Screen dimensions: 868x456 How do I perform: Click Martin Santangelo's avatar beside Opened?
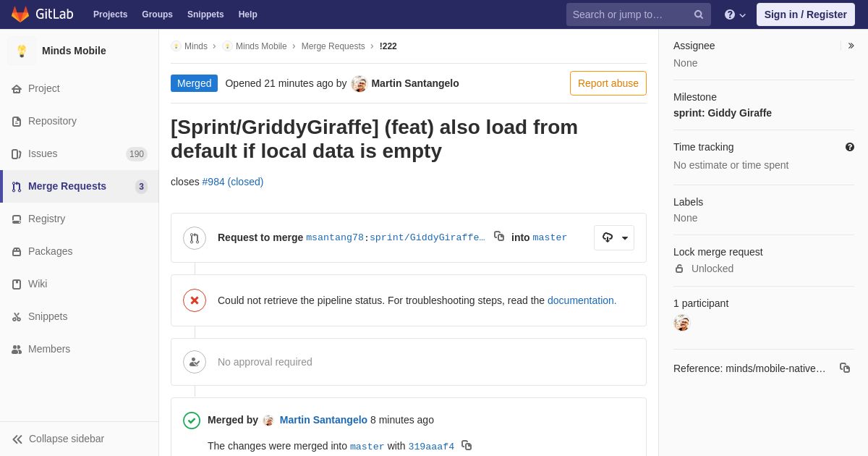point(359,83)
